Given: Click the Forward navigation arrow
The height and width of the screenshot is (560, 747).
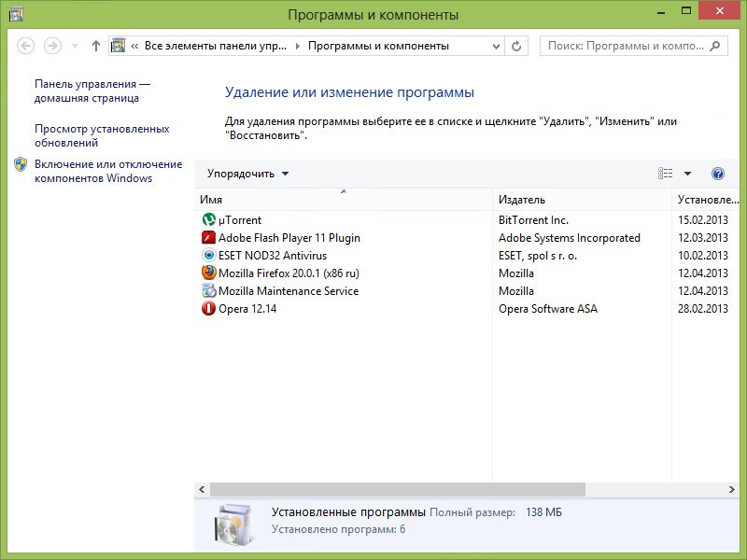Looking at the screenshot, I should [52, 46].
